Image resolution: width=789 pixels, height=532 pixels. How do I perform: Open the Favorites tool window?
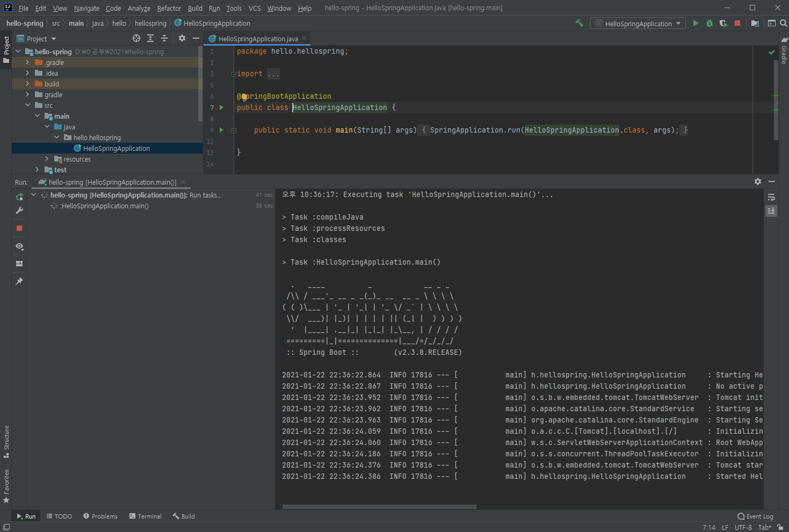6,486
